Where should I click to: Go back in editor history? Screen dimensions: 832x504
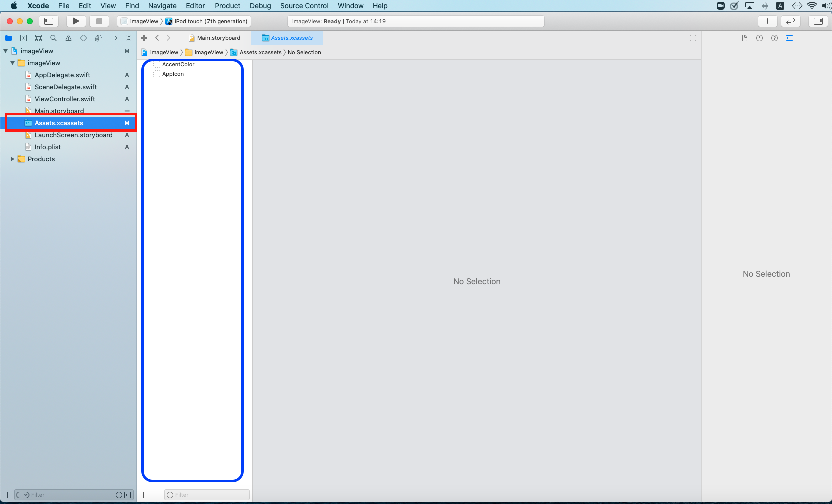click(157, 38)
